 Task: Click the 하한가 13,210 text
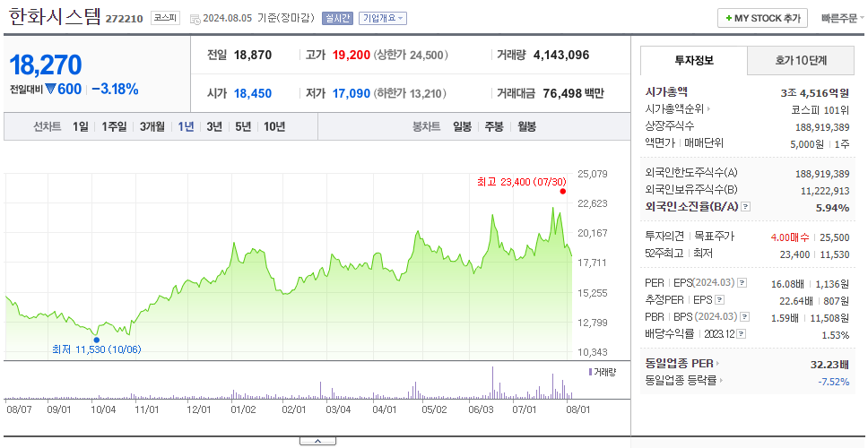point(410,94)
